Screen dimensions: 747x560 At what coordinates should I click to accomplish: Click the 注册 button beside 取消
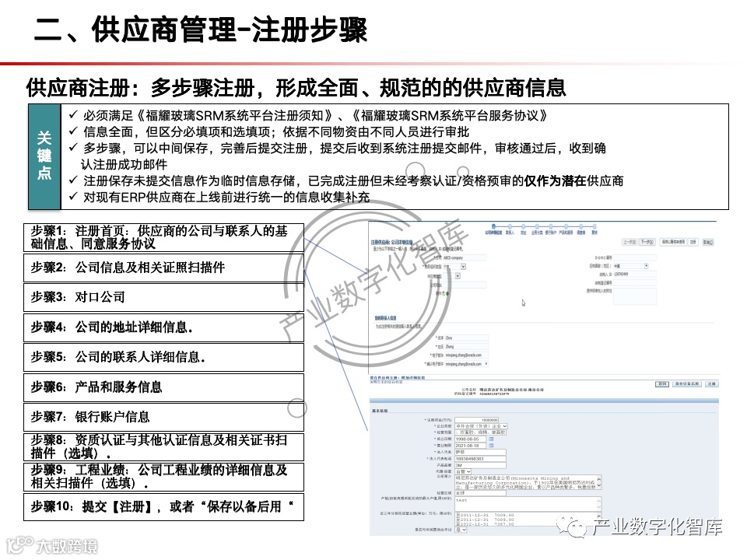[x=693, y=242]
